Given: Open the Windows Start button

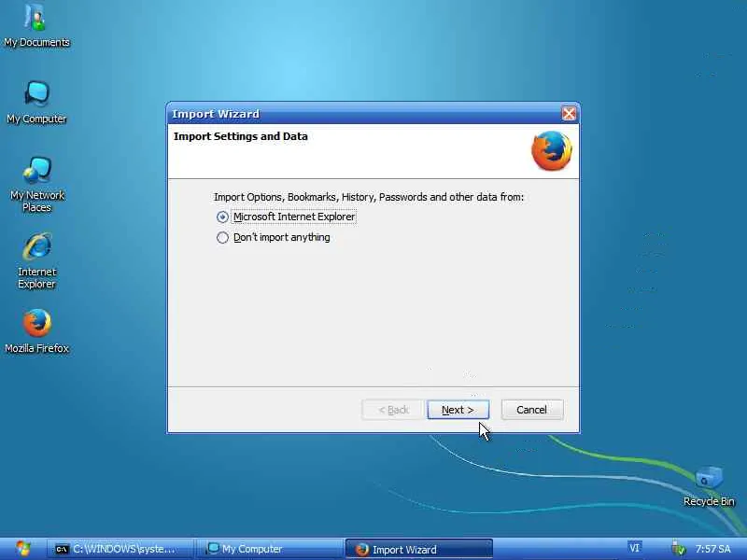Looking at the screenshot, I should 21,549.
